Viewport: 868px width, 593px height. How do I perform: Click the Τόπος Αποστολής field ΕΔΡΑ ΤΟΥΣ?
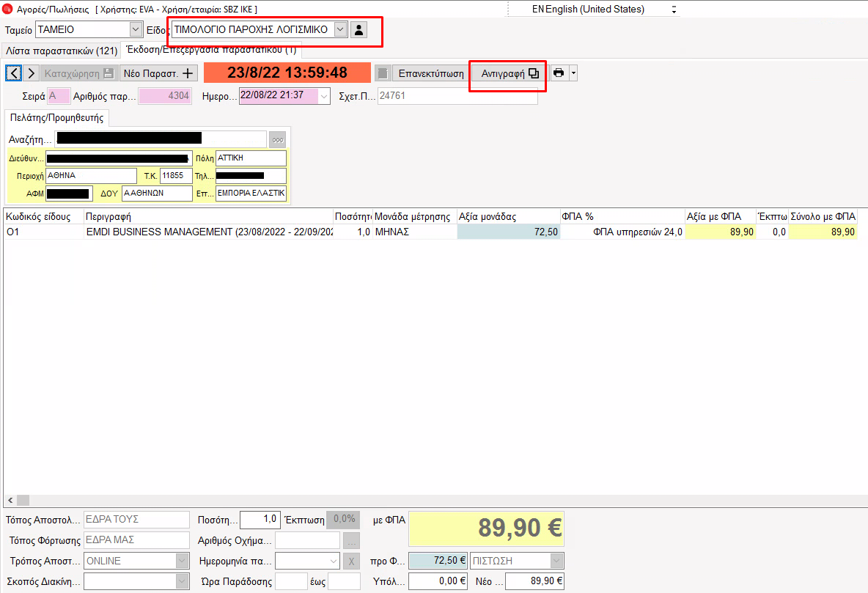point(136,520)
